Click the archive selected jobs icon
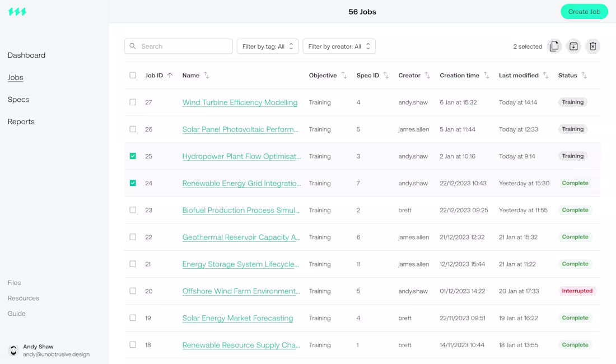 tap(573, 46)
